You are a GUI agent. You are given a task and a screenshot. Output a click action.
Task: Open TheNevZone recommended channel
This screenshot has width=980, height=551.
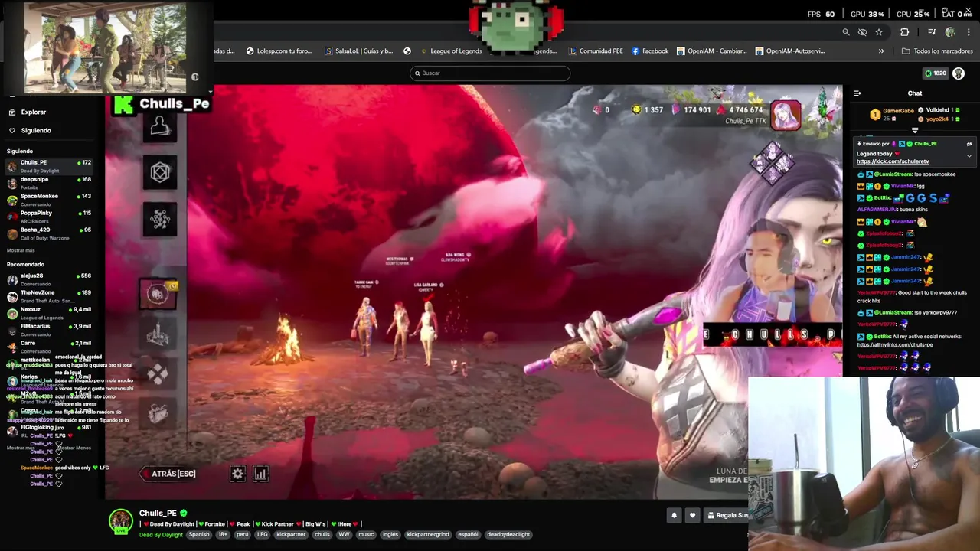[x=50, y=296]
